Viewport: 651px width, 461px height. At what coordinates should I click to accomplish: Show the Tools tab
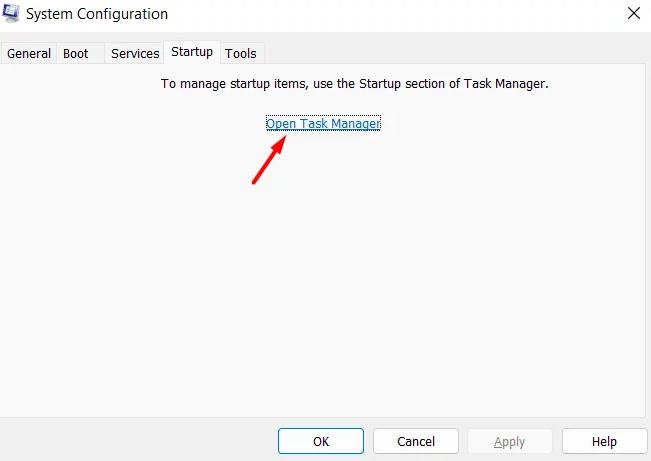click(x=241, y=54)
